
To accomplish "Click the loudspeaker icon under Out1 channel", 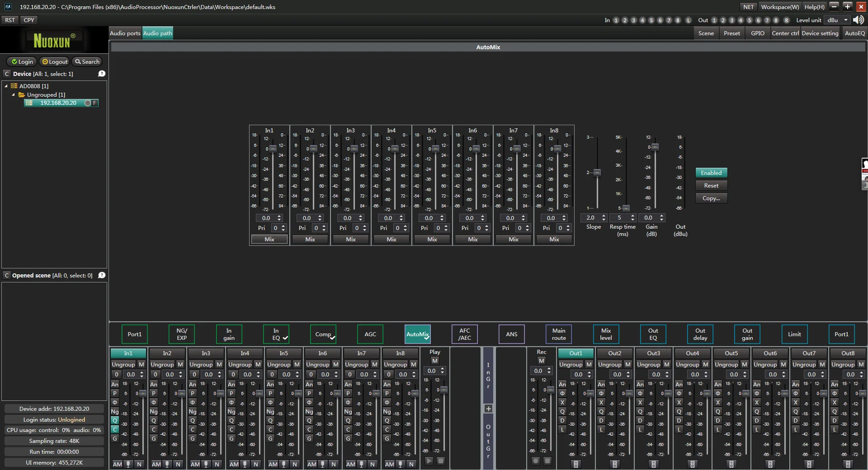I will click(x=576, y=464).
